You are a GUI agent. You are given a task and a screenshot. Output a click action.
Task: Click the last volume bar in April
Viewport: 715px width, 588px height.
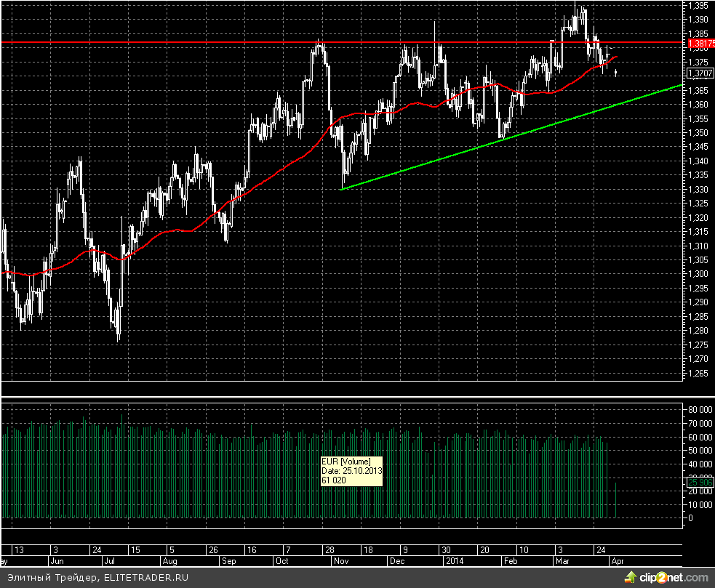[616, 500]
